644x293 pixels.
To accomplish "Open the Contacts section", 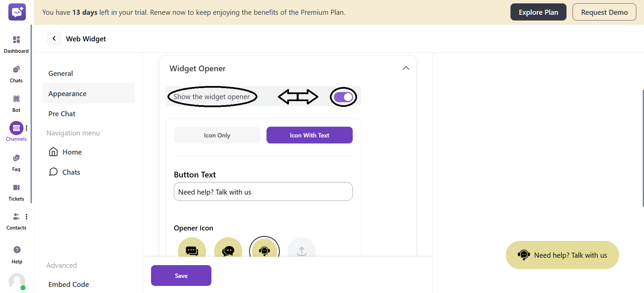I will coord(16,220).
